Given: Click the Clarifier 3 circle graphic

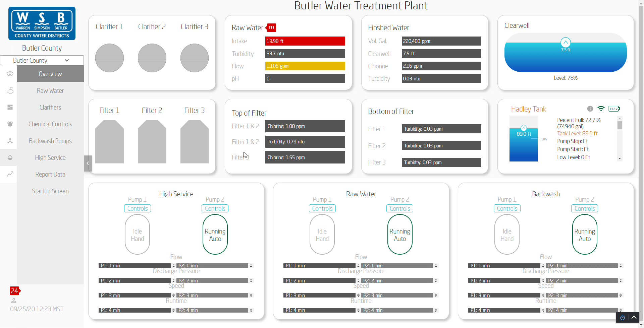Looking at the screenshot, I should (195, 58).
